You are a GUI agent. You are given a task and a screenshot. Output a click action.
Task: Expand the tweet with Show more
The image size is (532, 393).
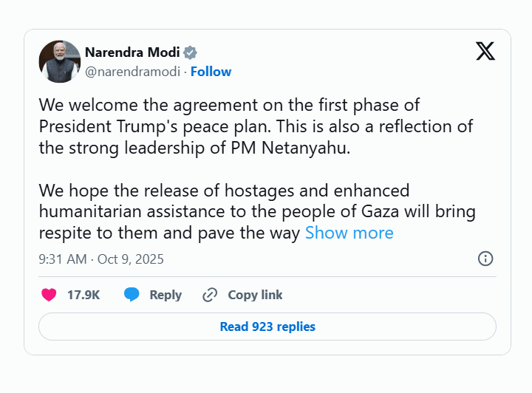tap(349, 233)
